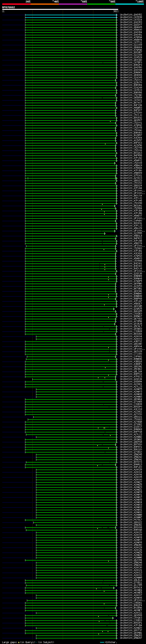
Task: Open the UniRef100_A5HK00 hit label
Action: coord(131,30)
